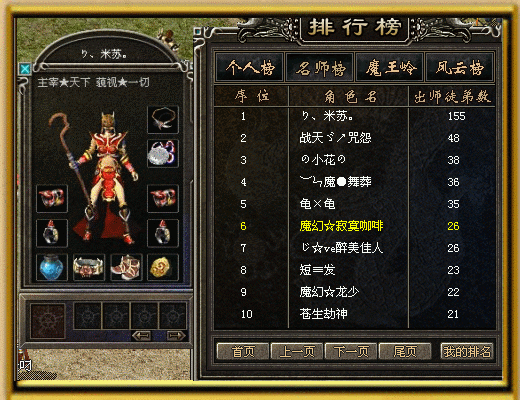Switch to the 个人榜 tab

(250, 68)
